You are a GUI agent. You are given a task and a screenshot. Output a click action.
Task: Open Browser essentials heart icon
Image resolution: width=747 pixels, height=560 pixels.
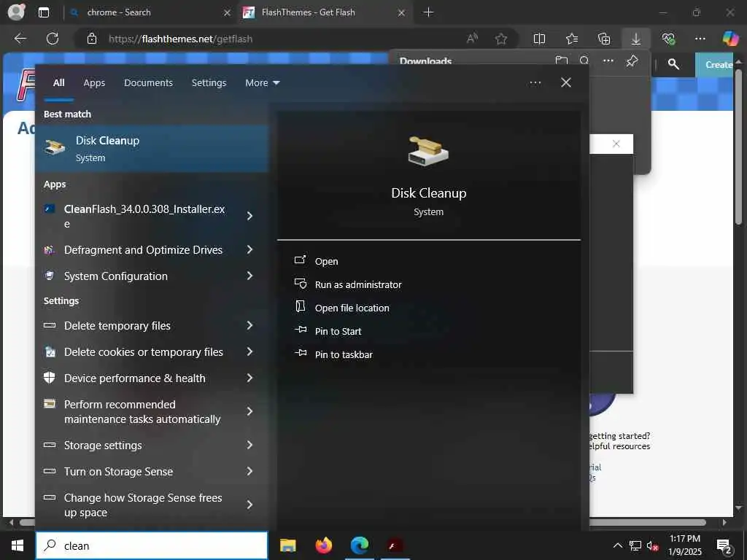tap(668, 39)
